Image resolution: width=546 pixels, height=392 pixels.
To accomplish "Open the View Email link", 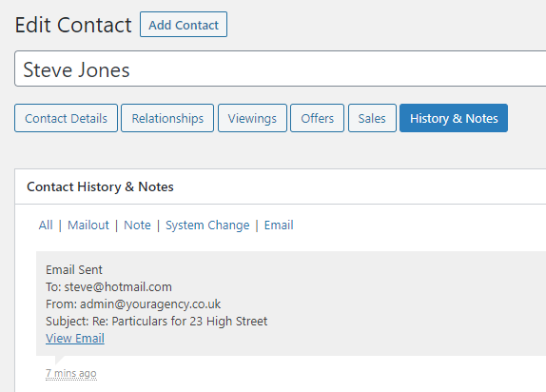I will click(x=75, y=339).
